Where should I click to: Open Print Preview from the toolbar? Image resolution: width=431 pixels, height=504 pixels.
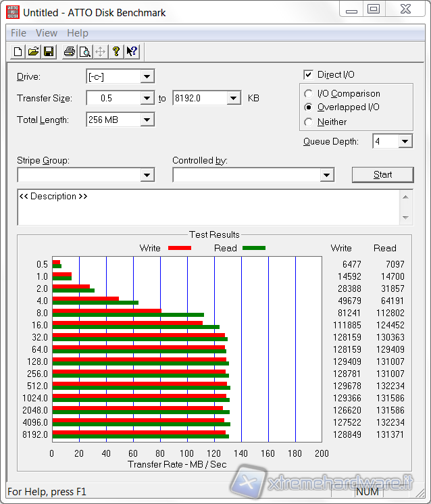pyautogui.click(x=85, y=52)
